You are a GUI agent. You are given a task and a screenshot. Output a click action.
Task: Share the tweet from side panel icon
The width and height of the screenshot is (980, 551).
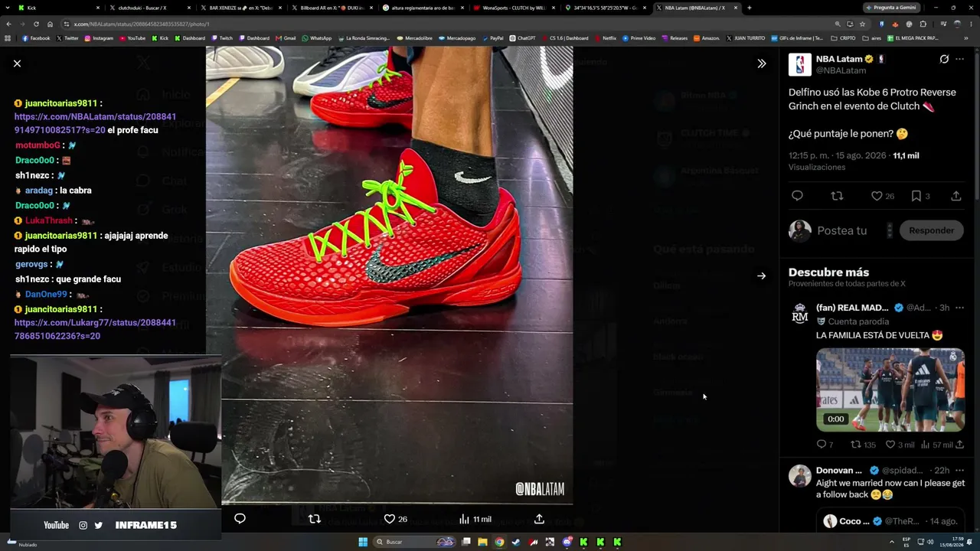(x=956, y=196)
